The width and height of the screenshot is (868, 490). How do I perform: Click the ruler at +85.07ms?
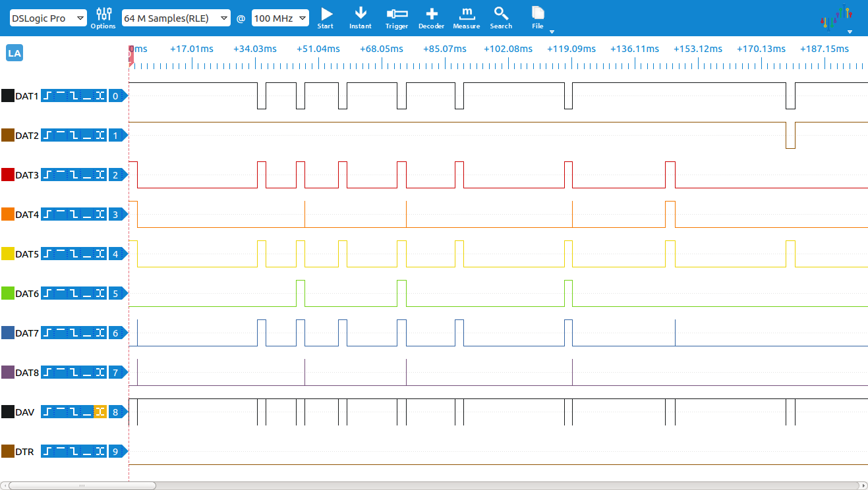pos(444,49)
